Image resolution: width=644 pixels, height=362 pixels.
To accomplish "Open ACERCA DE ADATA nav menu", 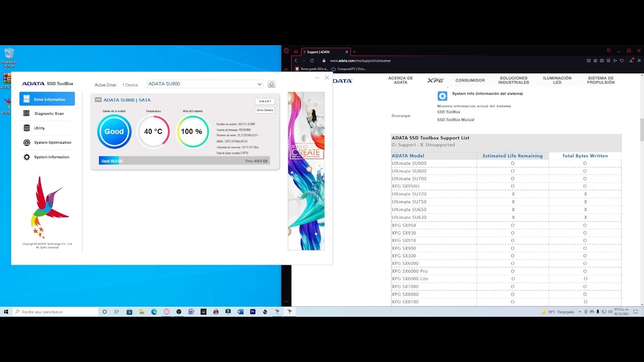I will [x=400, y=80].
